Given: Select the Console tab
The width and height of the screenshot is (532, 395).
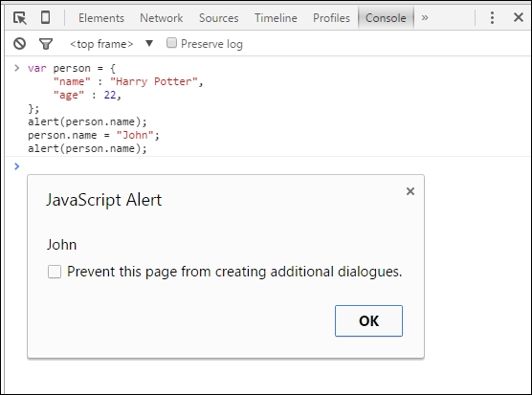Looking at the screenshot, I should pos(386,18).
